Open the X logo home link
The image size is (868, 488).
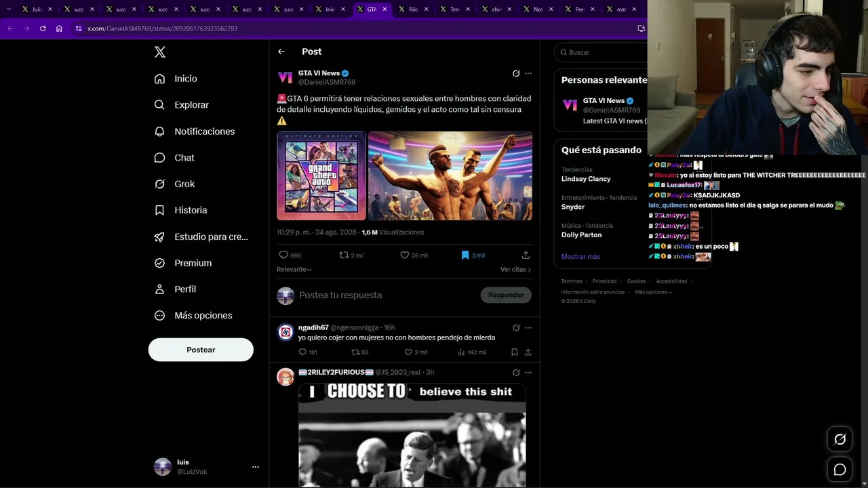tap(160, 52)
